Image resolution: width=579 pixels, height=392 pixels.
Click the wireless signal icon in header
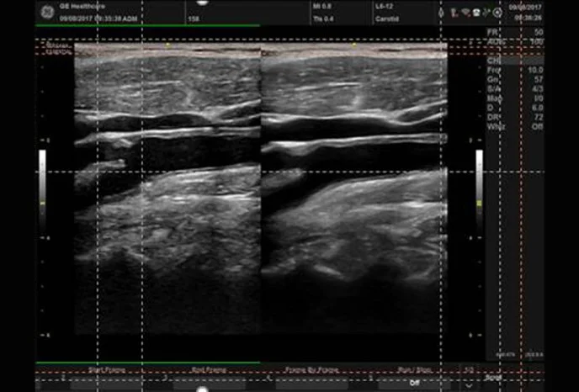465,13
